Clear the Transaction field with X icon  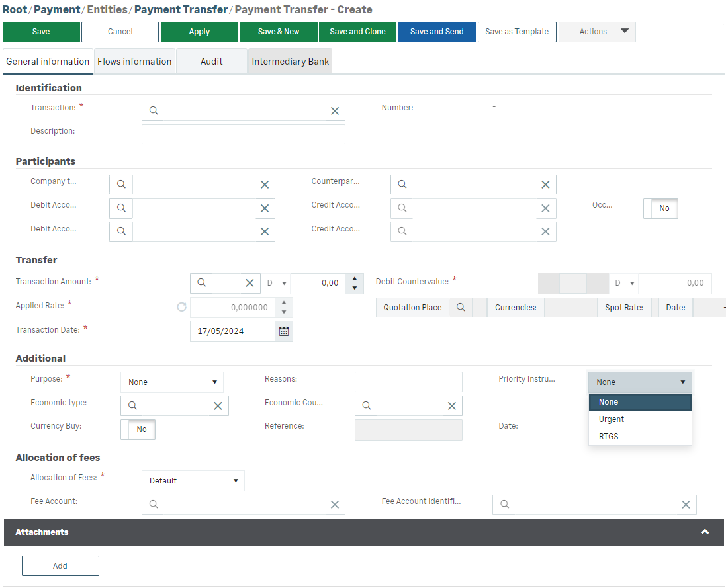click(x=335, y=111)
